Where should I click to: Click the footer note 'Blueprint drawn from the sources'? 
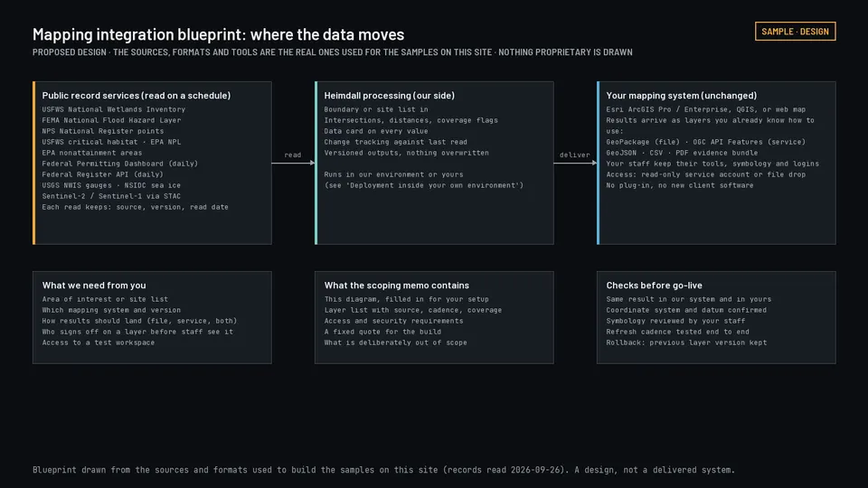(383, 470)
